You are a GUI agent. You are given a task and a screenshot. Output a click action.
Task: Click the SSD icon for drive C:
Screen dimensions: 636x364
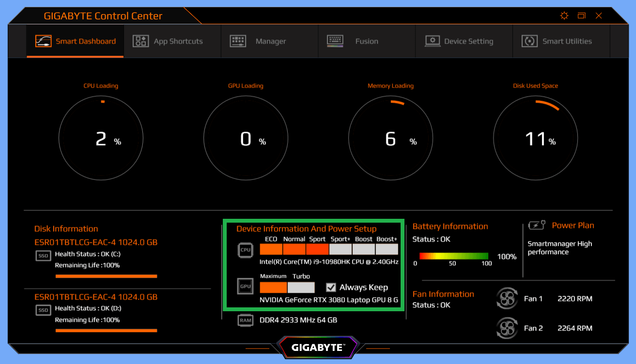click(x=44, y=255)
